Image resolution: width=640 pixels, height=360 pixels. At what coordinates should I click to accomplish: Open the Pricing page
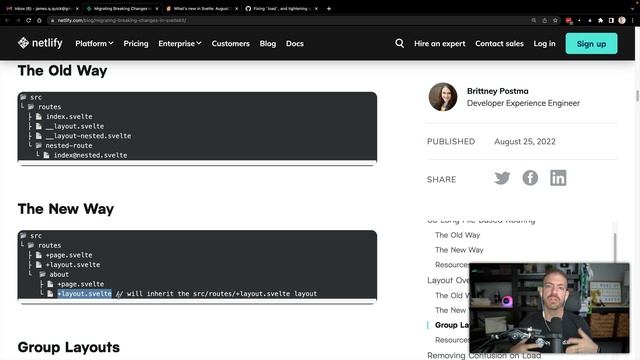(x=136, y=43)
